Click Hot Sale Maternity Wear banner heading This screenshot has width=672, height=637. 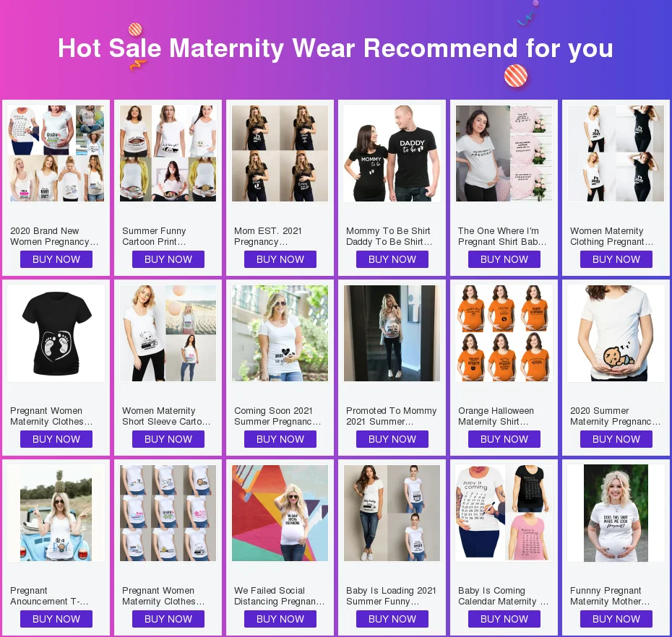point(335,48)
